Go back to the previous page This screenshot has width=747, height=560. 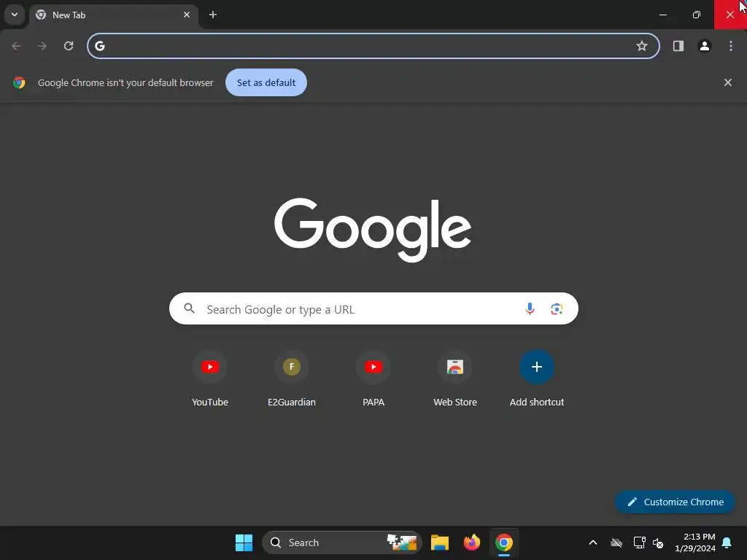tap(16, 46)
